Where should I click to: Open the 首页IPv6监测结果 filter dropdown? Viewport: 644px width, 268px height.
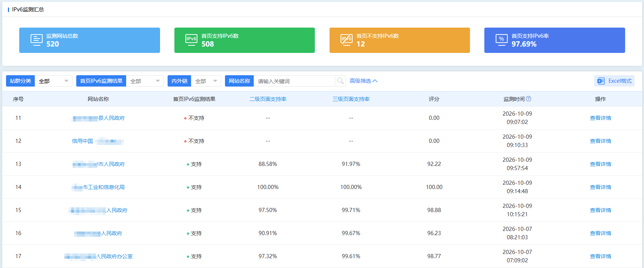tap(145, 81)
